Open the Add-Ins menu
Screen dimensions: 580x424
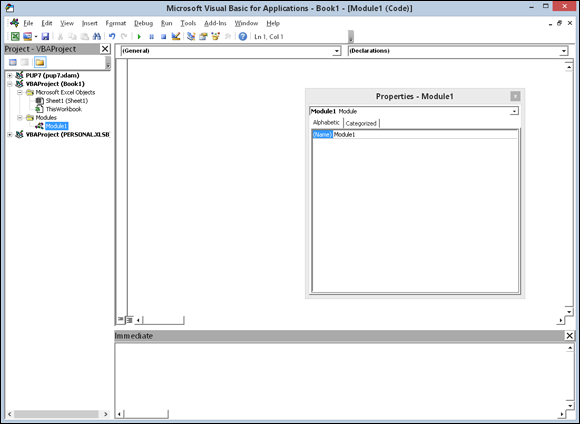215,23
